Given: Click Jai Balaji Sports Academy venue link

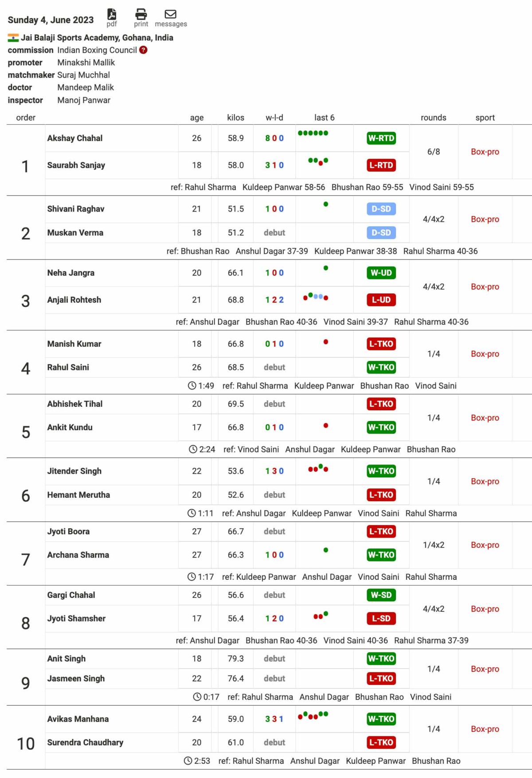Looking at the screenshot, I should click(x=97, y=38).
